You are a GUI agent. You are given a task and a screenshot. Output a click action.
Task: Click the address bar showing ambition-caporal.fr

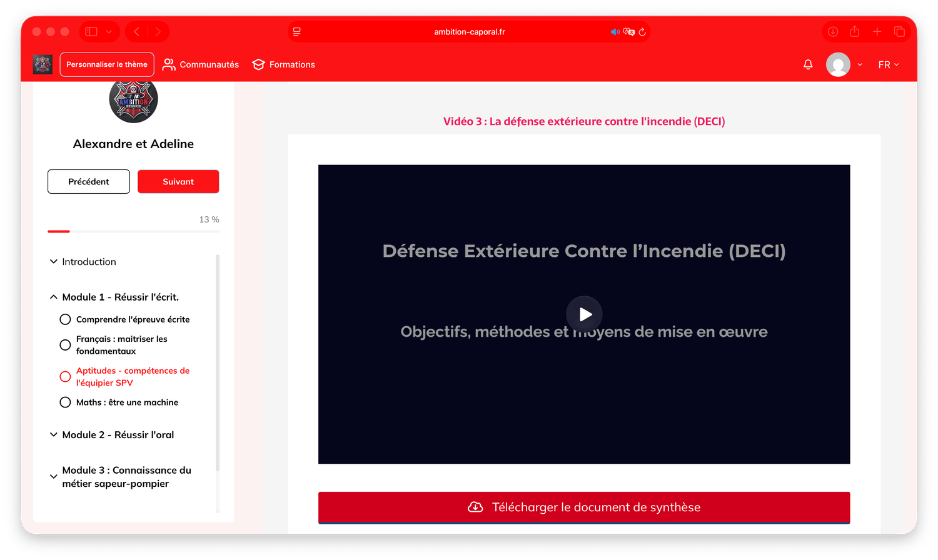tap(469, 32)
